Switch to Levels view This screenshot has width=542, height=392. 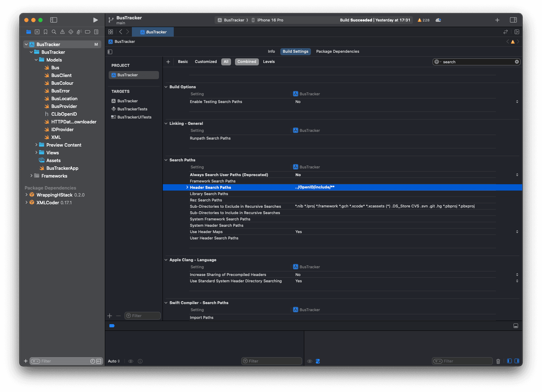point(269,62)
